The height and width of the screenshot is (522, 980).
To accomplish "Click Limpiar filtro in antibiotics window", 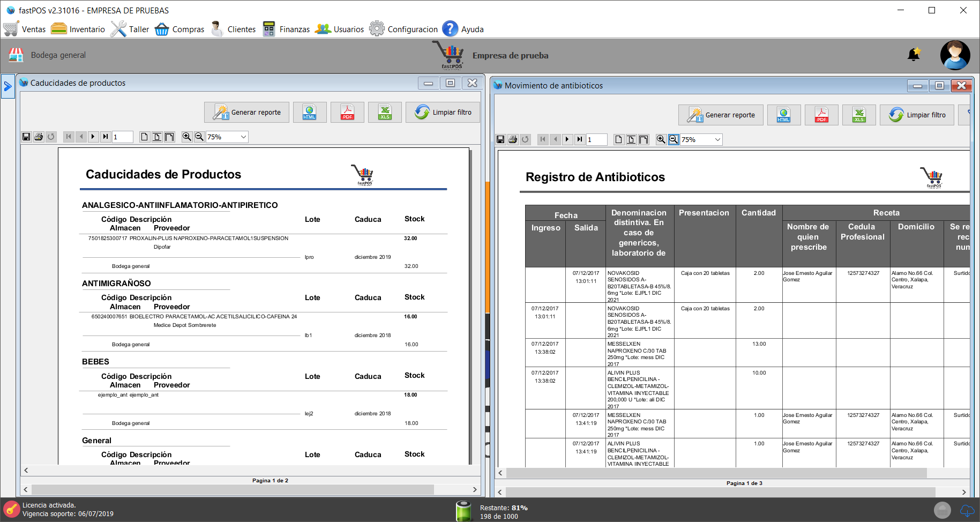I will (917, 115).
